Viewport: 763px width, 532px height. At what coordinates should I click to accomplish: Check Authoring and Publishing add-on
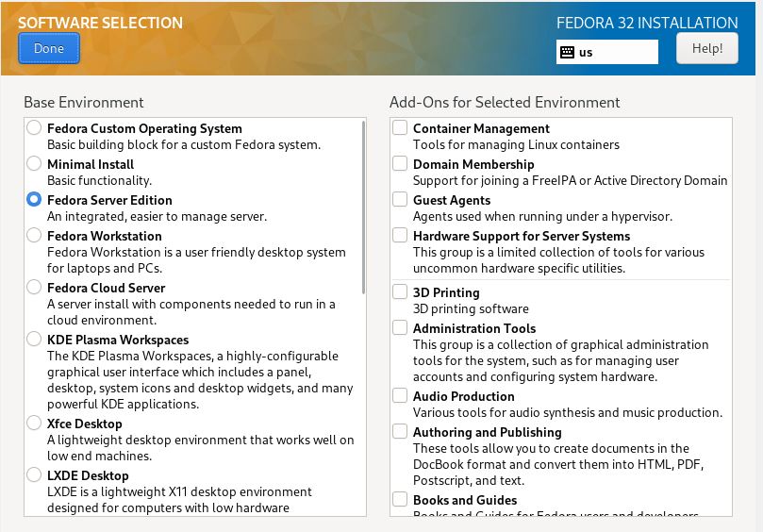click(x=400, y=431)
